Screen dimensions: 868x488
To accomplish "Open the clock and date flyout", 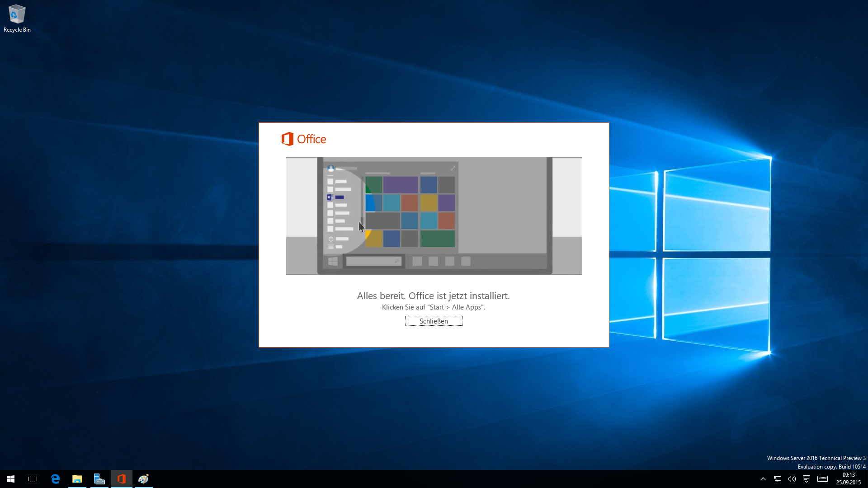I will coord(848,479).
